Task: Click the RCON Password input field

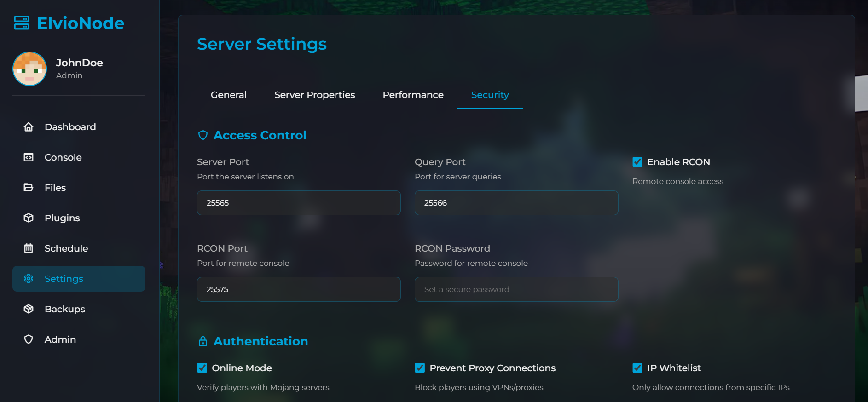Action: (516, 289)
